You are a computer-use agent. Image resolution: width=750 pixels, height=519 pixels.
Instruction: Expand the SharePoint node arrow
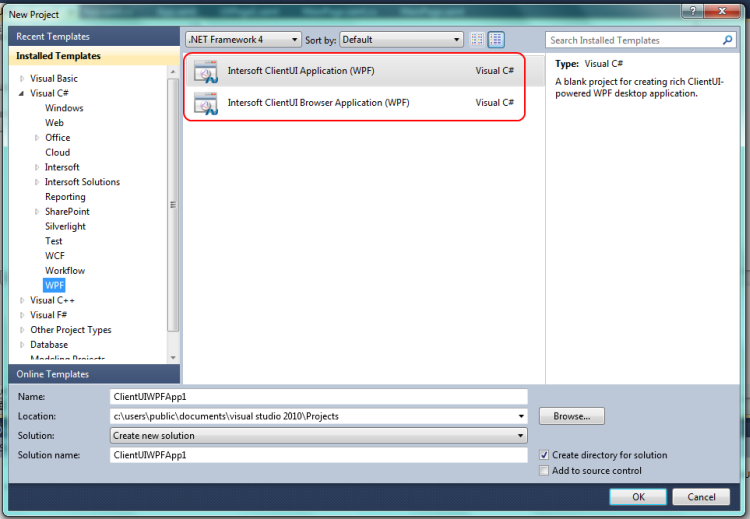click(x=37, y=212)
